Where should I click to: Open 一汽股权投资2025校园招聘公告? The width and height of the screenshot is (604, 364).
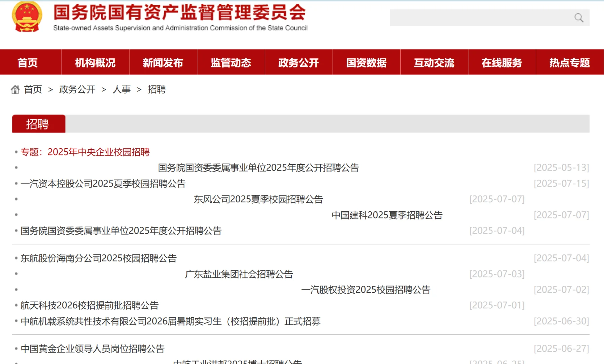click(366, 290)
